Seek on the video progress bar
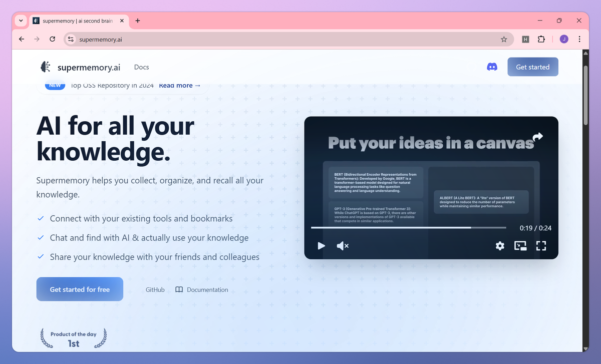Image resolution: width=601 pixels, height=364 pixels. [409, 228]
